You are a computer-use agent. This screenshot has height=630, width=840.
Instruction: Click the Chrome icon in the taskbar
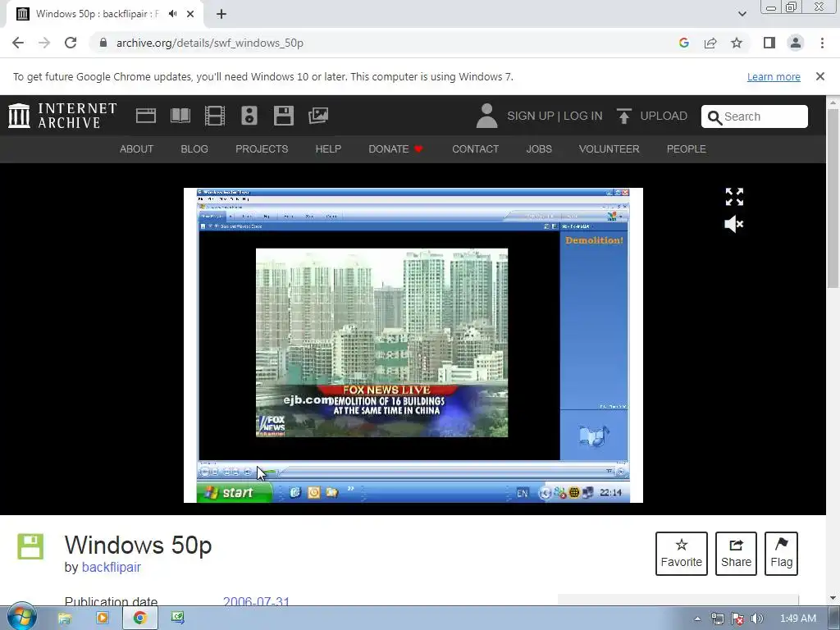(139, 618)
